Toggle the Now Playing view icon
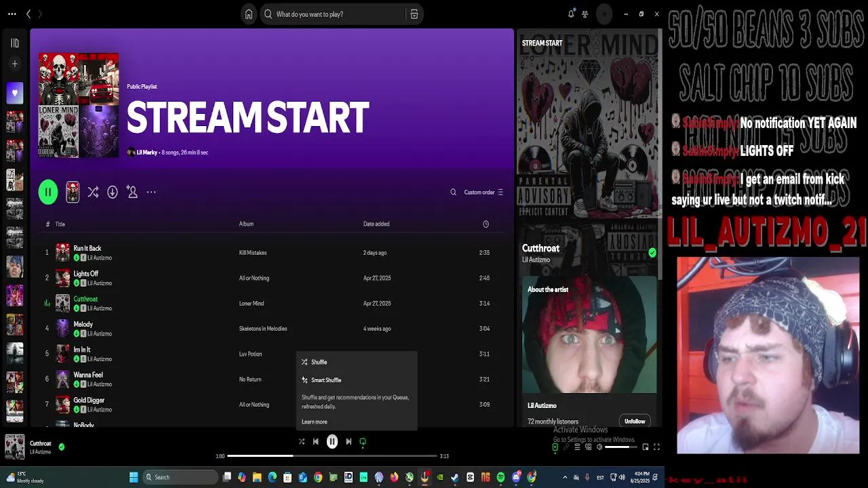Image resolution: width=868 pixels, height=488 pixels. click(555, 447)
